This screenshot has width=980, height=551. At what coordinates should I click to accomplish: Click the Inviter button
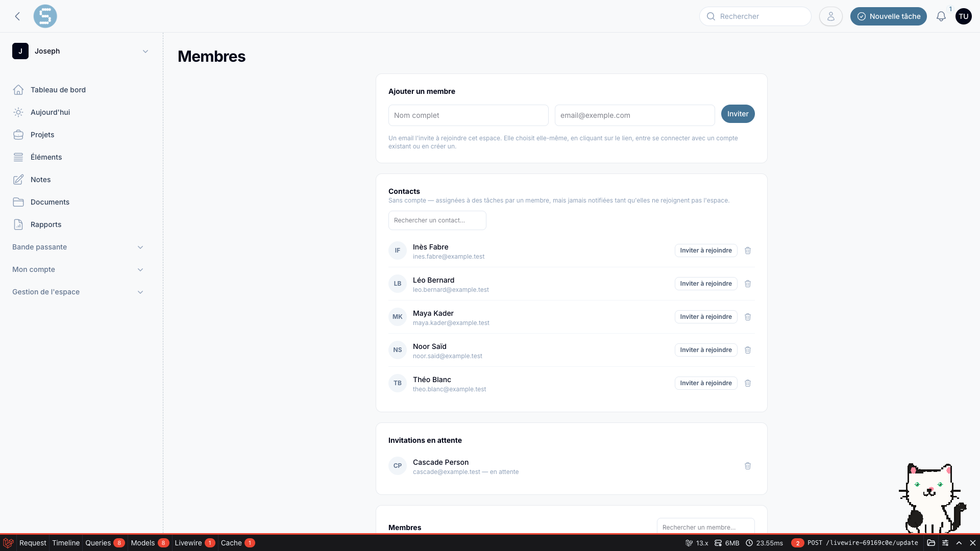click(x=738, y=114)
